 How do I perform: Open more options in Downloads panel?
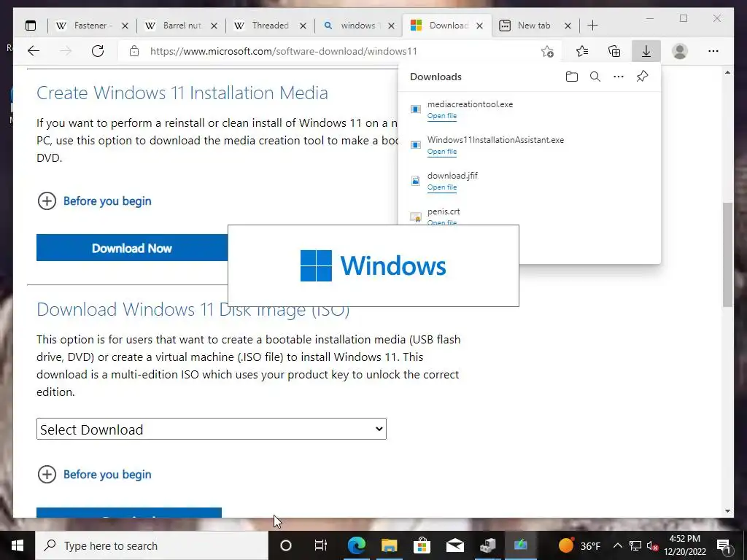coord(619,77)
